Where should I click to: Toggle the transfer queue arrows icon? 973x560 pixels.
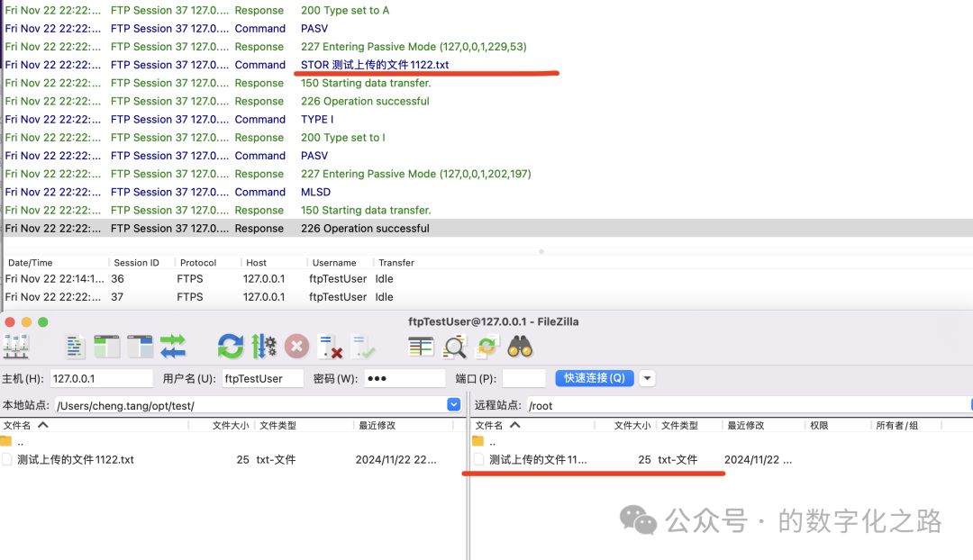pos(173,347)
